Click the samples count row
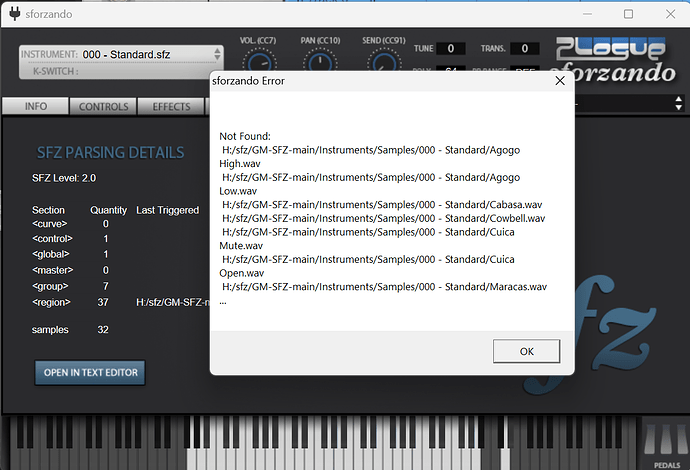Image resolution: width=690 pixels, height=470 pixels. pyautogui.click(x=70, y=330)
